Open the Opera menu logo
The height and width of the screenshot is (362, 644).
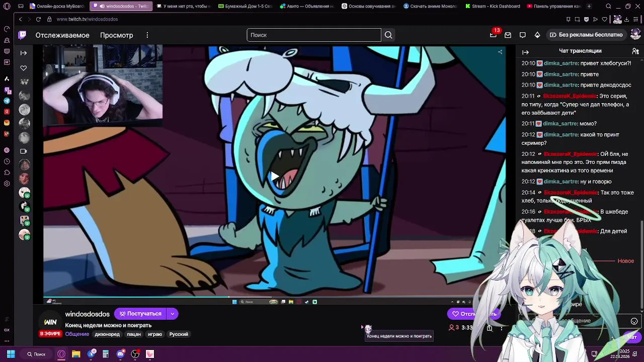[x=7, y=7]
